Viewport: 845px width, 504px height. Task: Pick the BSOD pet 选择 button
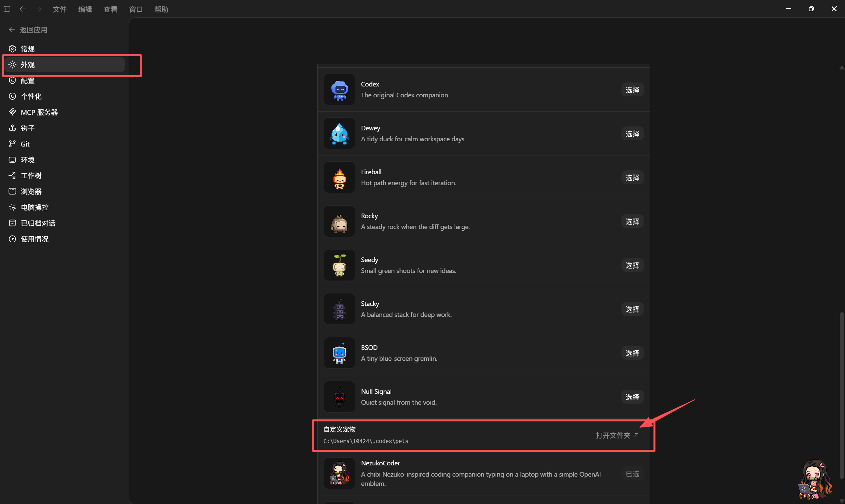pos(632,353)
